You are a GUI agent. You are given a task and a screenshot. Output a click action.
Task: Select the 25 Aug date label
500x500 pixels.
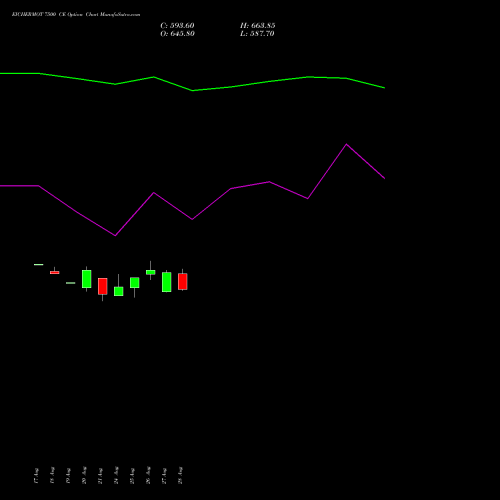click(x=132, y=476)
